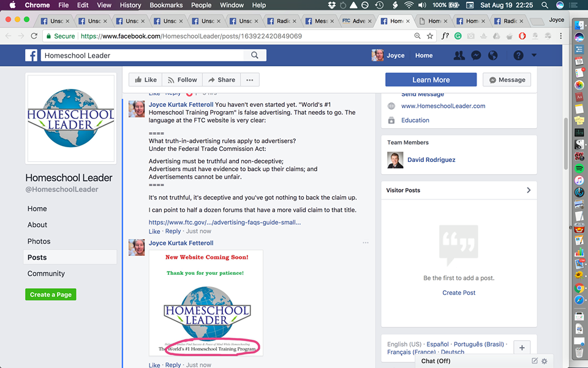
Task: Click Joyce profile link in Facebook bar
Action: coord(388,55)
